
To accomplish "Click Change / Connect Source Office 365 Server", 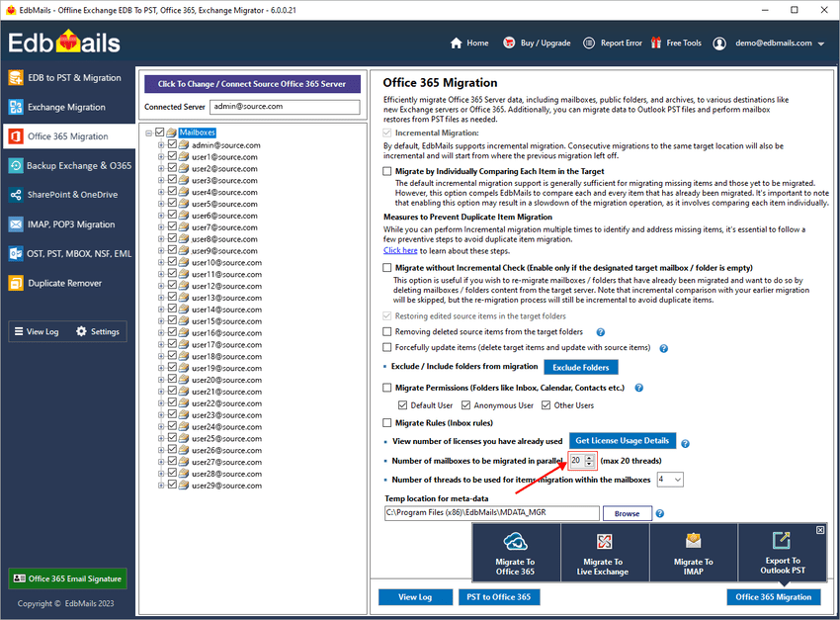I will pos(252,84).
